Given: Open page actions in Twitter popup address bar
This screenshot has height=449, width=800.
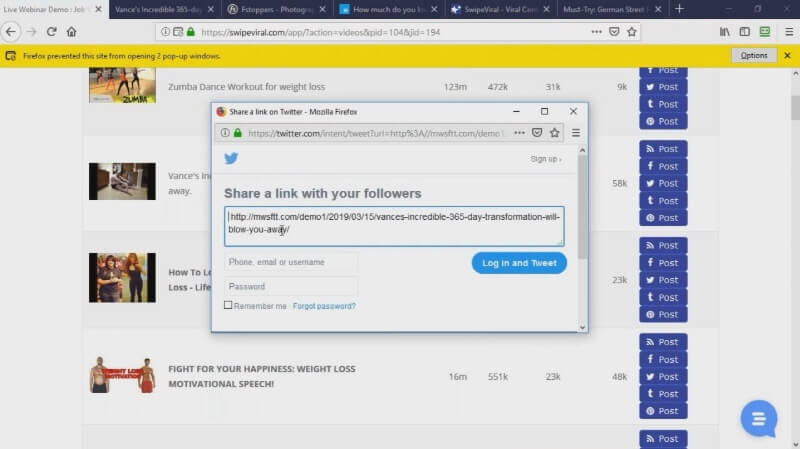Looking at the screenshot, I should (519, 133).
